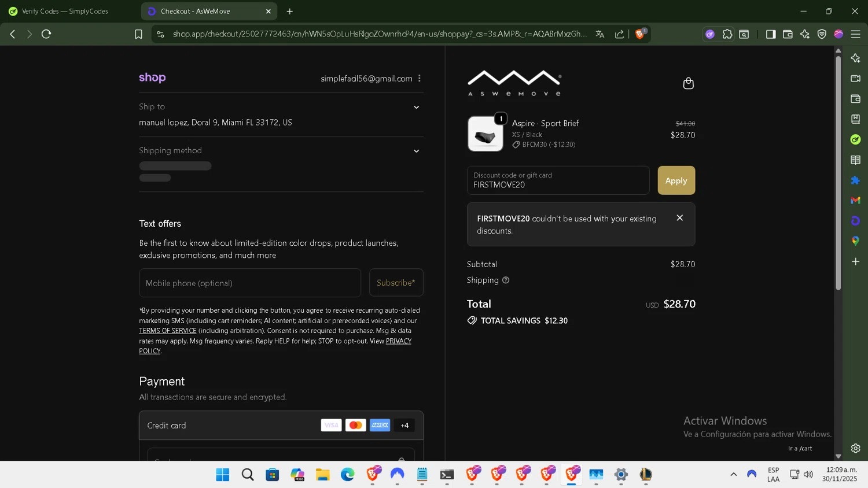
Task: Open a new browser tab
Action: pyautogui.click(x=290, y=12)
